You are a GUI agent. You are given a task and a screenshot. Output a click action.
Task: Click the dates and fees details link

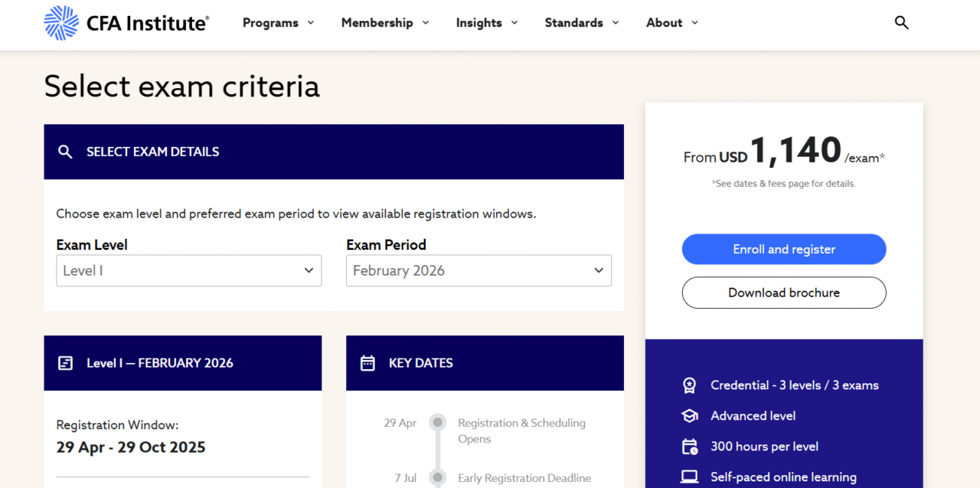click(783, 183)
